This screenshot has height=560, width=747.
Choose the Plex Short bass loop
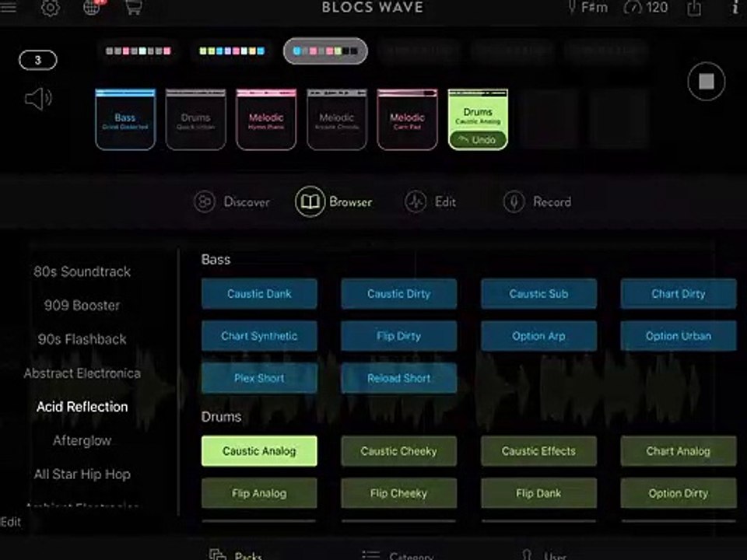point(259,378)
